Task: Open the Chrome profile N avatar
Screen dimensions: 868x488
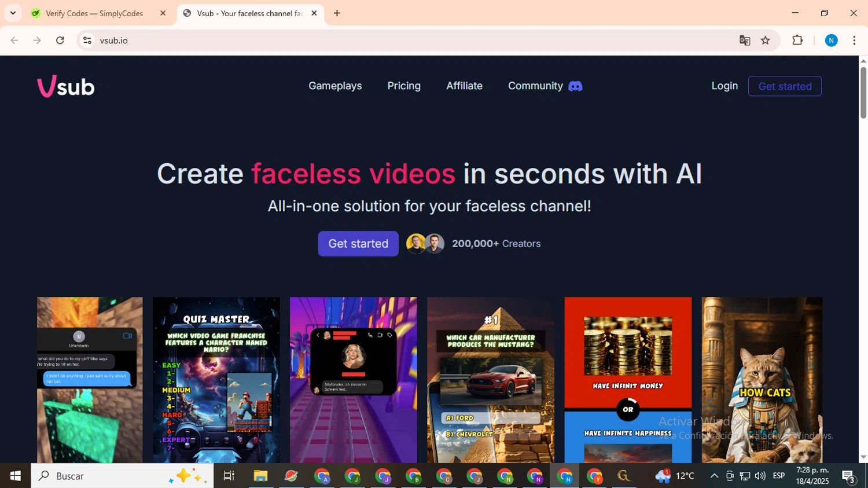Action: [832, 41]
